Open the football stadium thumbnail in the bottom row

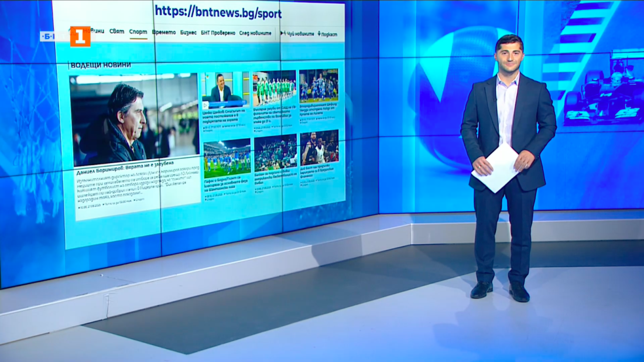(x=227, y=158)
